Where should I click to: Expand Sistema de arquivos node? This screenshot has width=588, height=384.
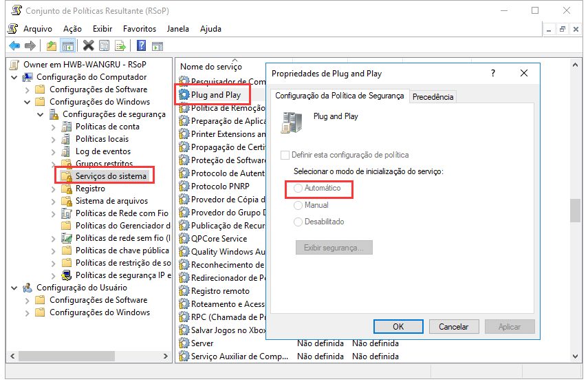pyautogui.click(x=53, y=201)
